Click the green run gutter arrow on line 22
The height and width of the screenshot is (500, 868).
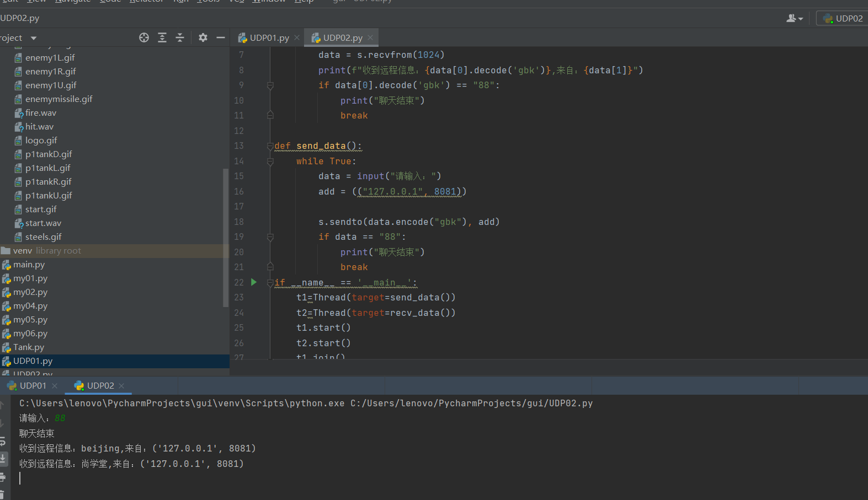(x=254, y=282)
